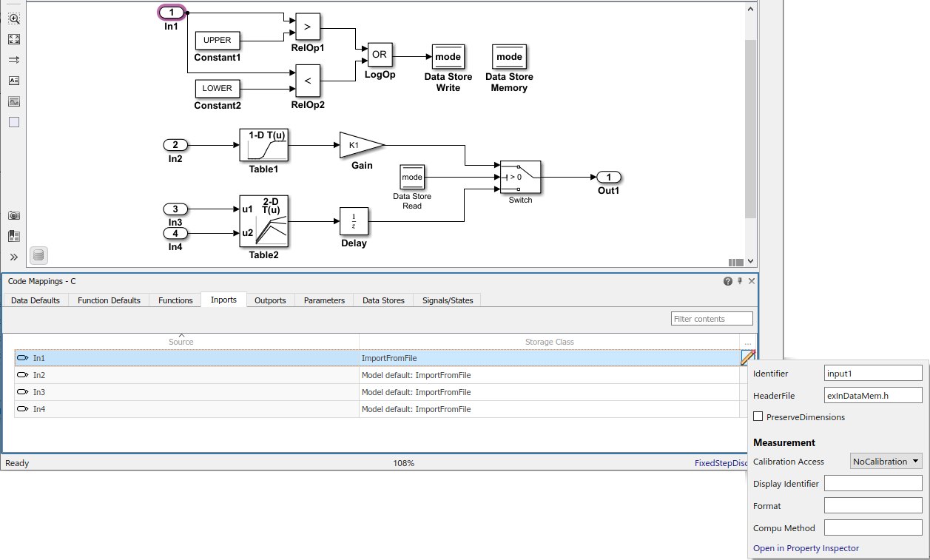Open the Data Stores tab
This screenshot has width=930, height=560.
click(383, 300)
